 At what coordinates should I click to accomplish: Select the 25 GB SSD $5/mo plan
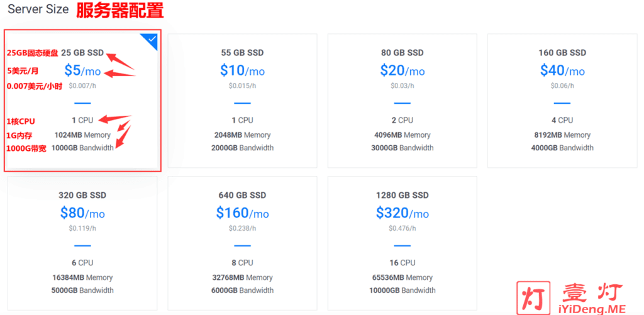point(82,101)
